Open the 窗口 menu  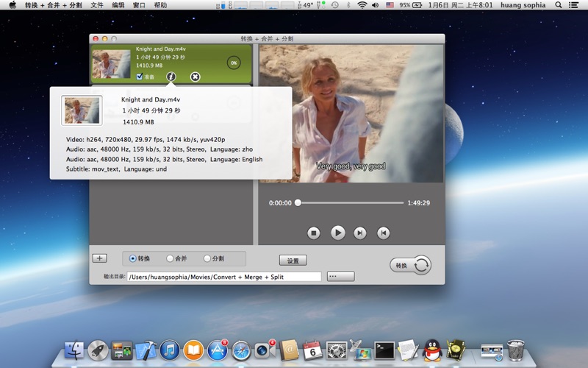point(139,5)
